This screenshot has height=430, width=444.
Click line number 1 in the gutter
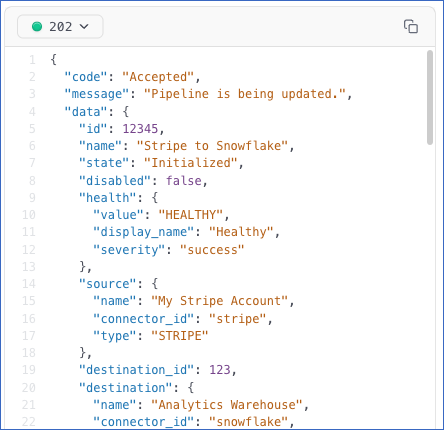coord(32,60)
